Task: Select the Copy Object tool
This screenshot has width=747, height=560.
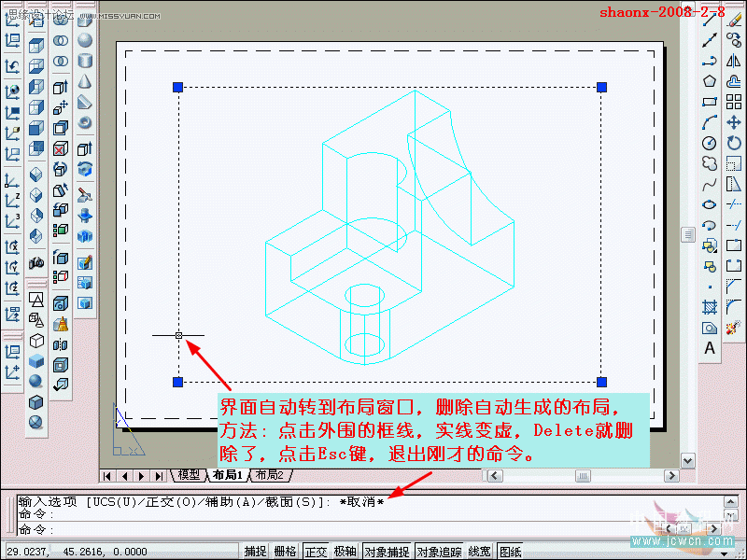Action: [734, 40]
